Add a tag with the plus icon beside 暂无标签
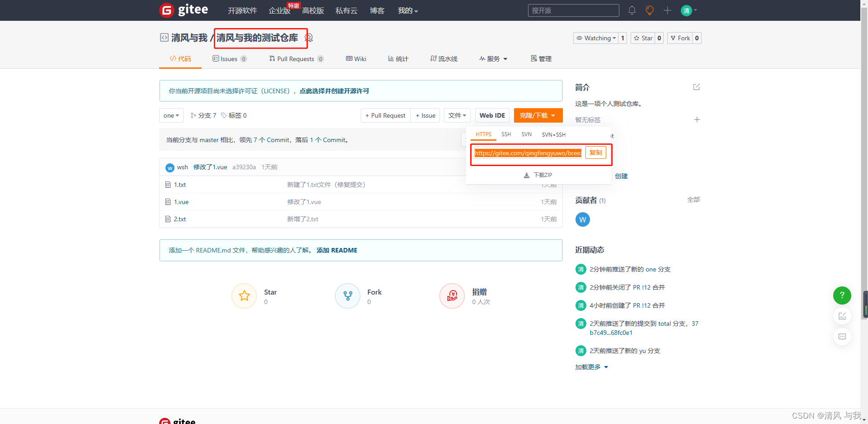Image resolution: width=868 pixels, height=424 pixels. 697,119
